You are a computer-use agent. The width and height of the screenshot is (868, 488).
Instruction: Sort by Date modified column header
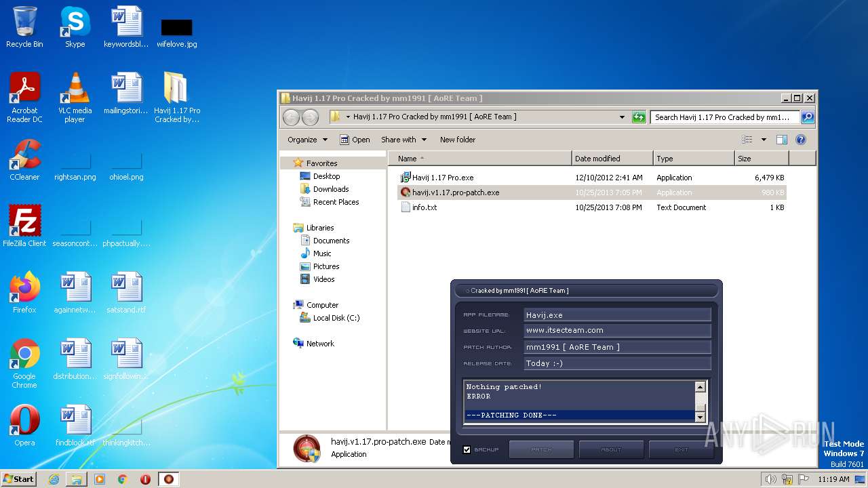pyautogui.click(x=612, y=159)
